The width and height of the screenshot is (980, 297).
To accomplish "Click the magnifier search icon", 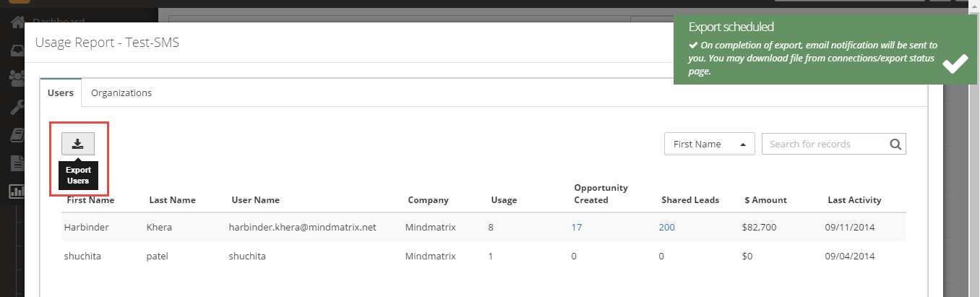I will coord(895,144).
